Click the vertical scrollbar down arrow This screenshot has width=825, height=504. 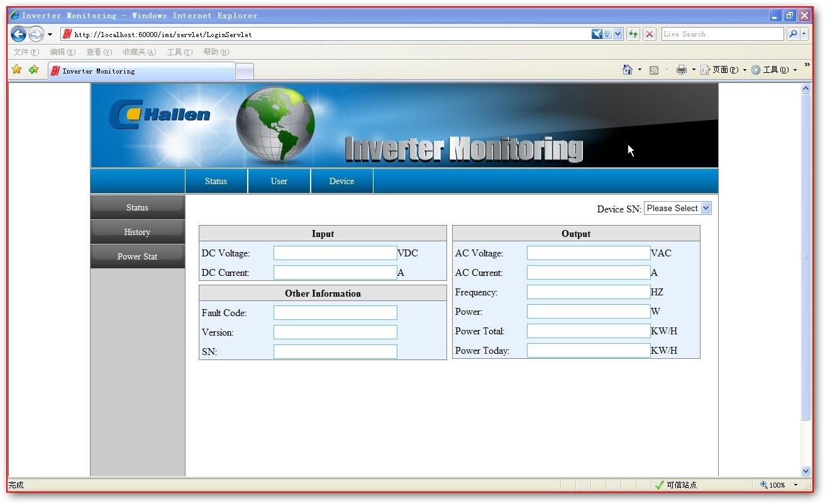coord(806,471)
